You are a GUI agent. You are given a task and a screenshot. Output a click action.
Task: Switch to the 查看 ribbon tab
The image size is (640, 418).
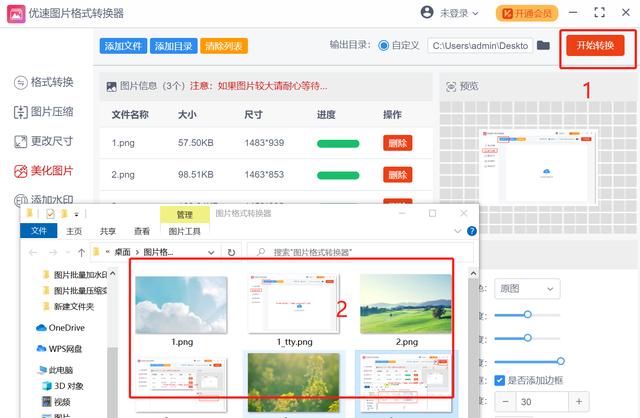142,230
